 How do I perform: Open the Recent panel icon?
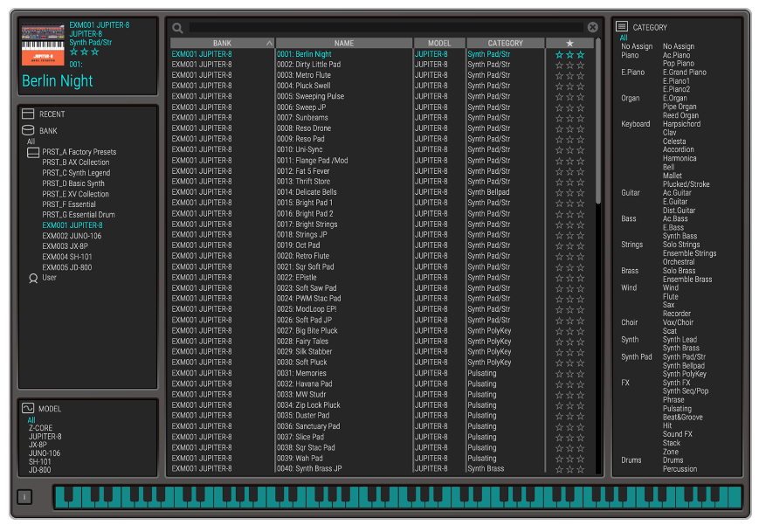[28, 114]
